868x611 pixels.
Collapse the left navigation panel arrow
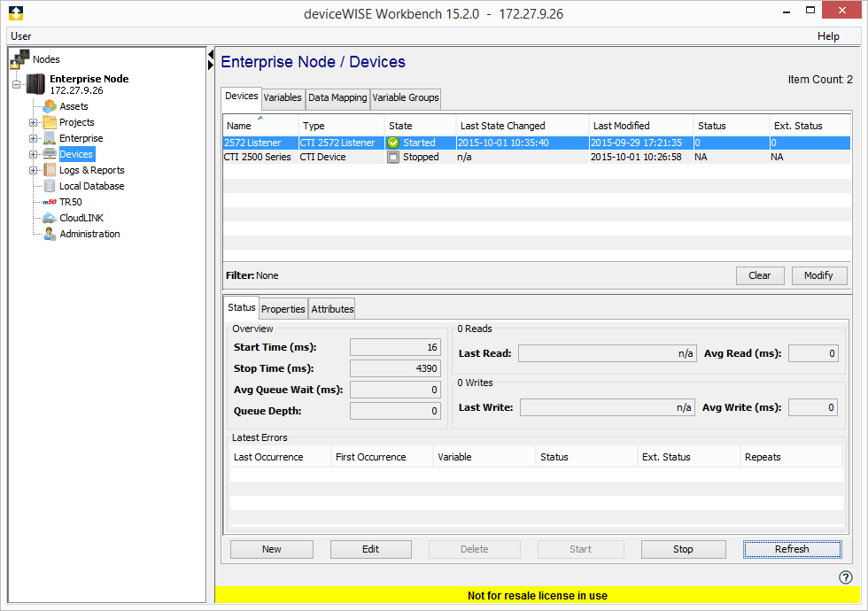[x=211, y=56]
